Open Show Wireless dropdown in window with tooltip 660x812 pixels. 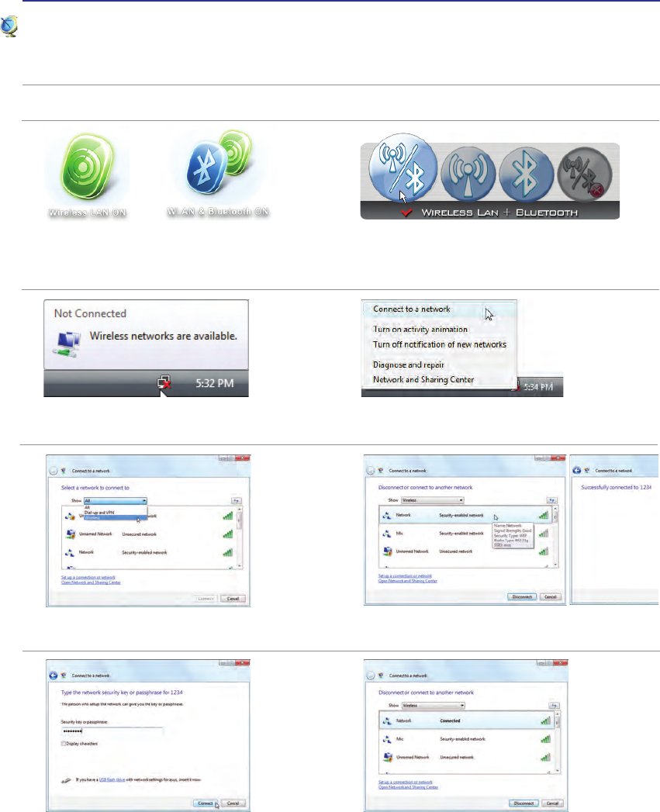433,500
